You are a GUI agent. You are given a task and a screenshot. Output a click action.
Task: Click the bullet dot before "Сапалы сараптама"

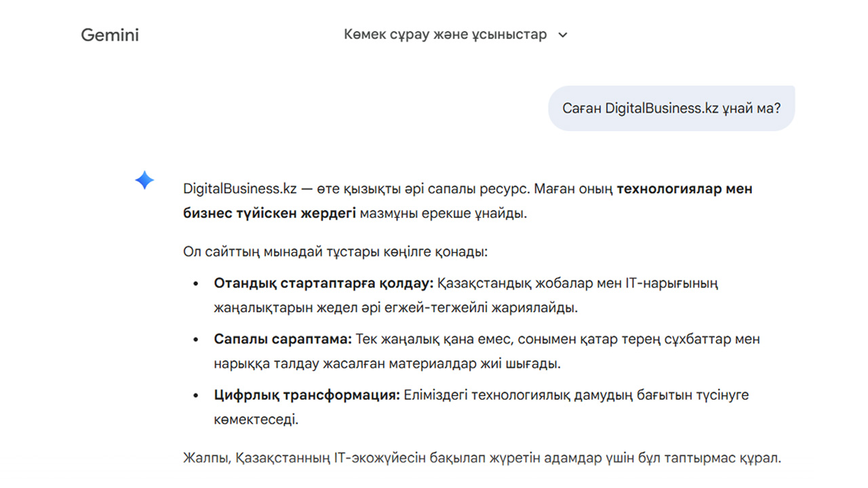point(197,340)
